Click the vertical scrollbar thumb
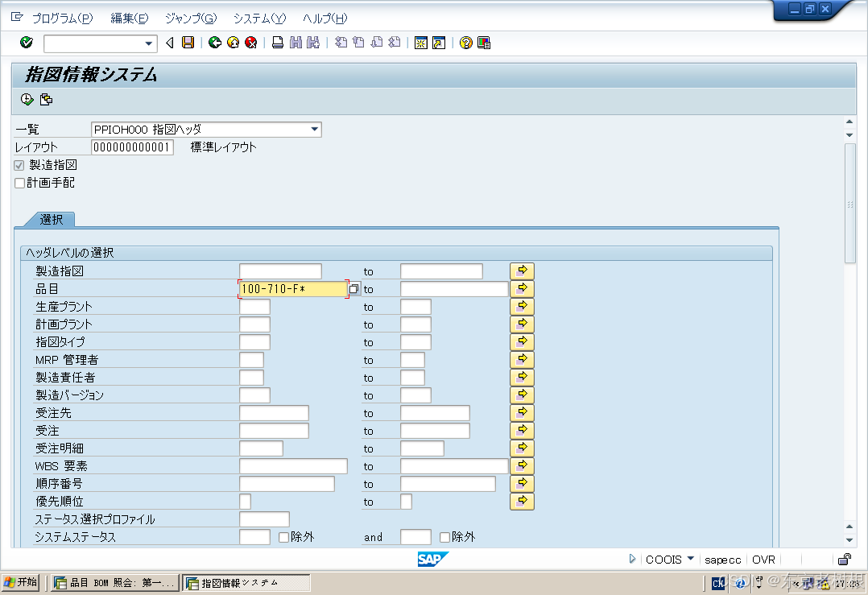This screenshot has height=595, width=868. (x=850, y=203)
